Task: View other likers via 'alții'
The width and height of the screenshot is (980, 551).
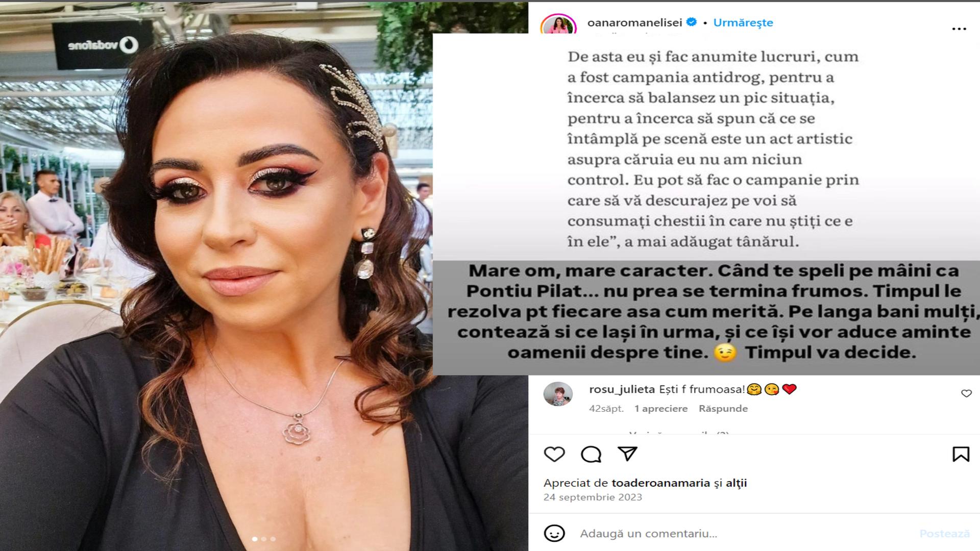Action: 737,483
